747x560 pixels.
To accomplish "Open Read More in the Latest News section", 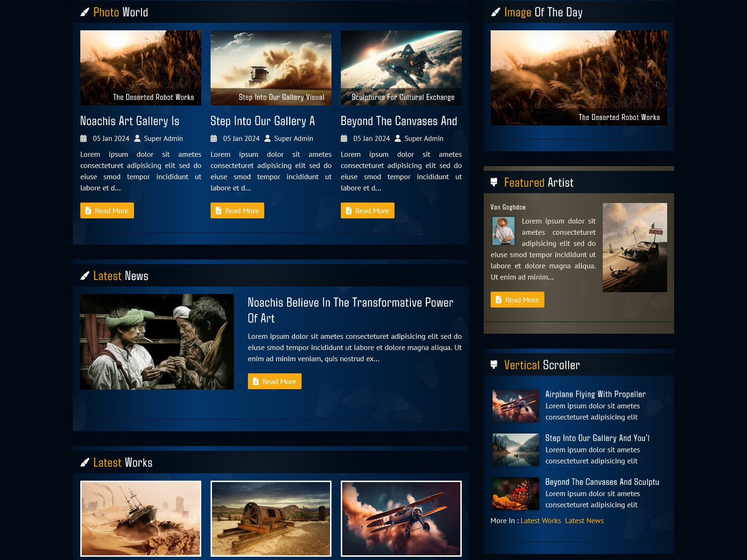I will point(275,381).
